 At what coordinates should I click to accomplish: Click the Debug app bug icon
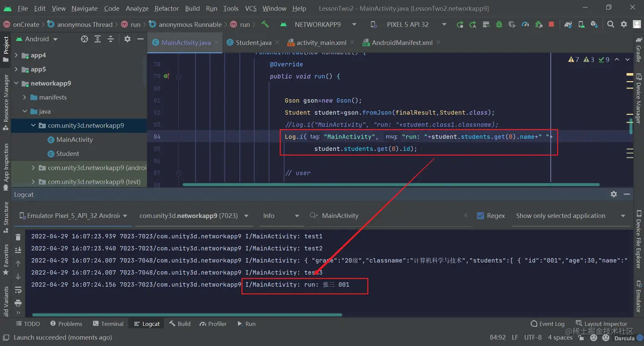(x=499, y=24)
